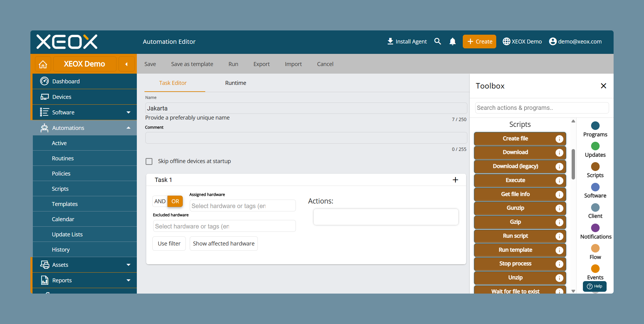Select the OR condition toggle
Image resolution: width=644 pixels, height=324 pixels.
pos(175,201)
